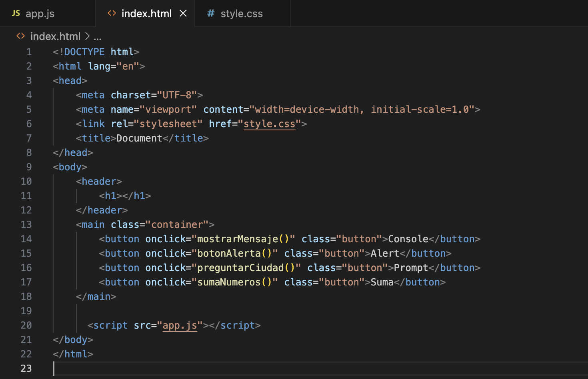This screenshot has width=588, height=379.
Task: Click the empty line 23
Action: coord(320,369)
